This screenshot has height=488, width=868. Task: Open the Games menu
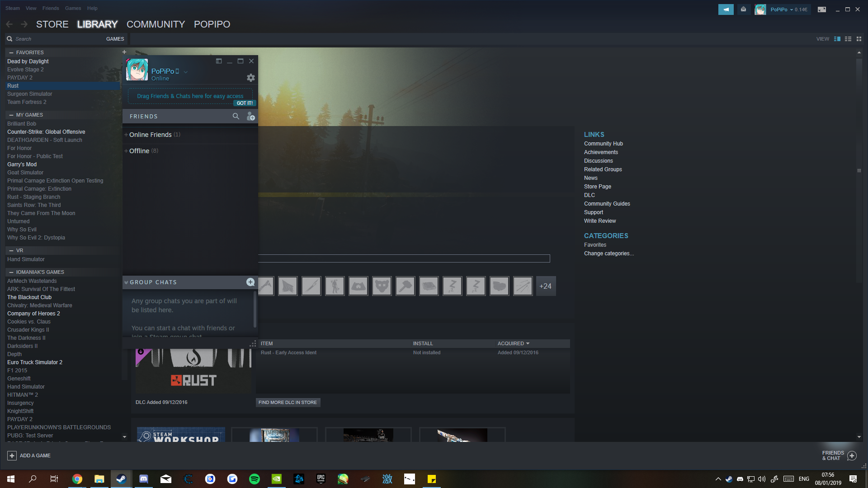tap(73, 8)
